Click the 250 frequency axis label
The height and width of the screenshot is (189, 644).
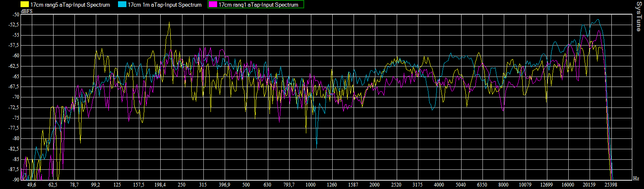click(182, 184)
